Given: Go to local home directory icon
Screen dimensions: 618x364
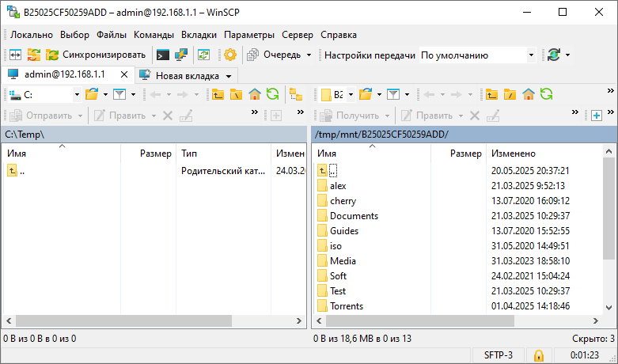Looking at the screenshot, I should 255,94.
